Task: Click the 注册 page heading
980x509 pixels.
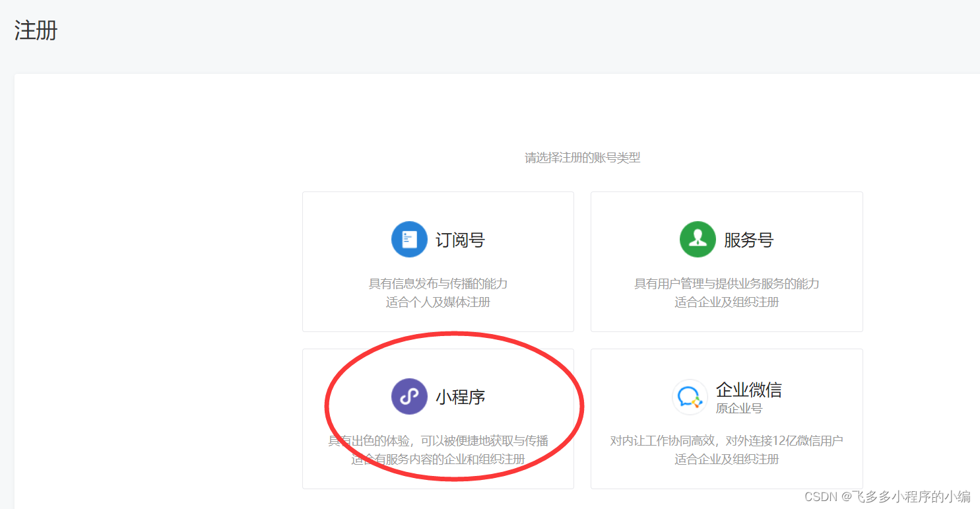Action: (x=36, y=30)
